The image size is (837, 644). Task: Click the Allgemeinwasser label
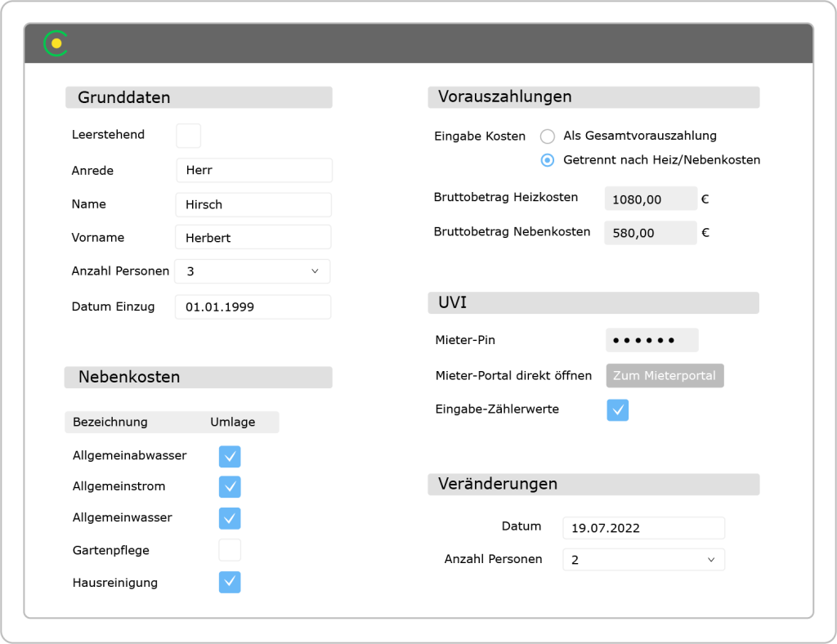point(123,517)
